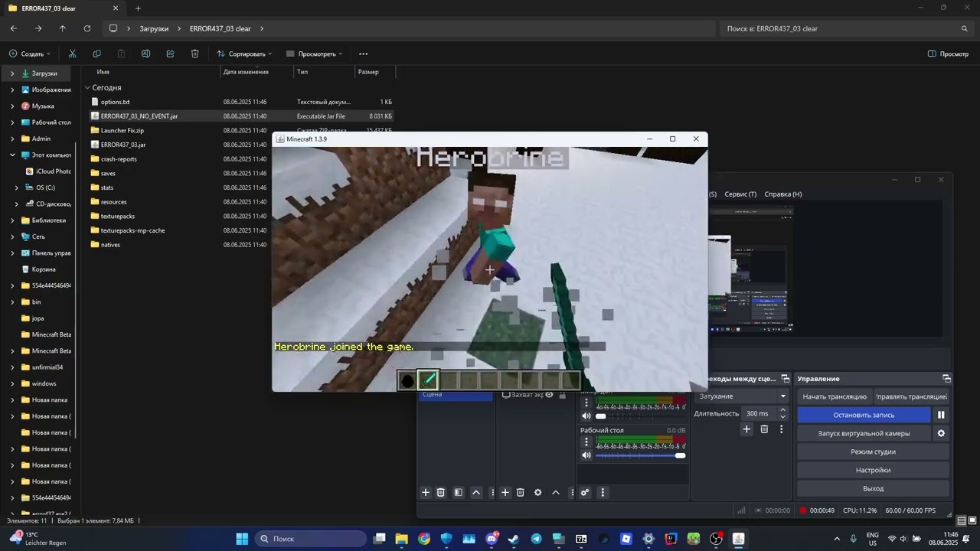Screen dimensions: 980x551
Task: Adjust the Рабочий стол volume slider
Action: coord(640,455)
